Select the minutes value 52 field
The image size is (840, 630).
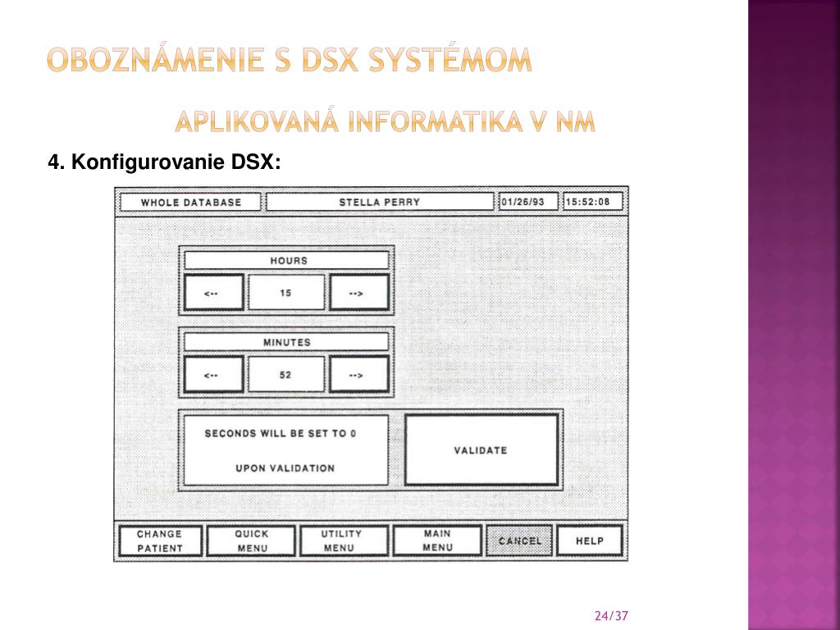tap(286, 374)
